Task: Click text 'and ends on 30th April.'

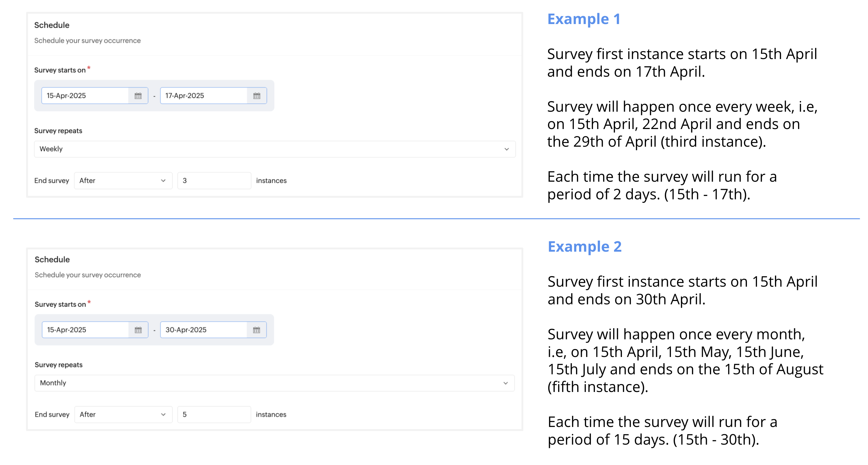Action: [x=627, y=299]
